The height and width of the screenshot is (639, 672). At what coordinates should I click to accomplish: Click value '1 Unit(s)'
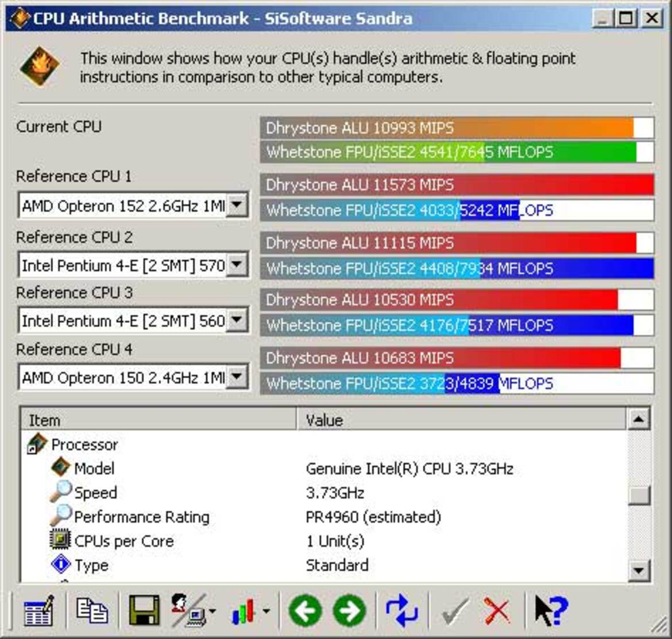point(335,541)
